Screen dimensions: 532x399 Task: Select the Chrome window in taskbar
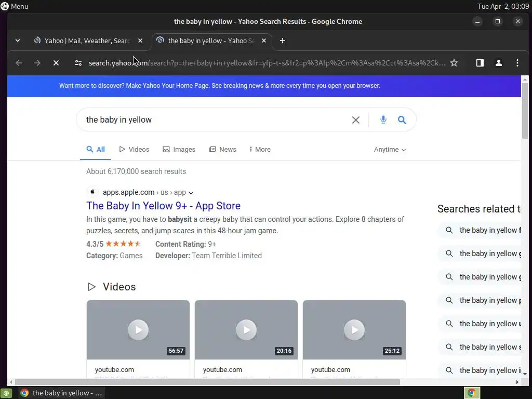coord(61,393)
